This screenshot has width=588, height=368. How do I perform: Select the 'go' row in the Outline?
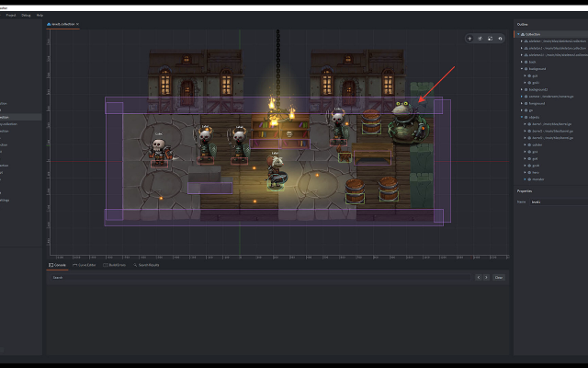pos(551,110)
